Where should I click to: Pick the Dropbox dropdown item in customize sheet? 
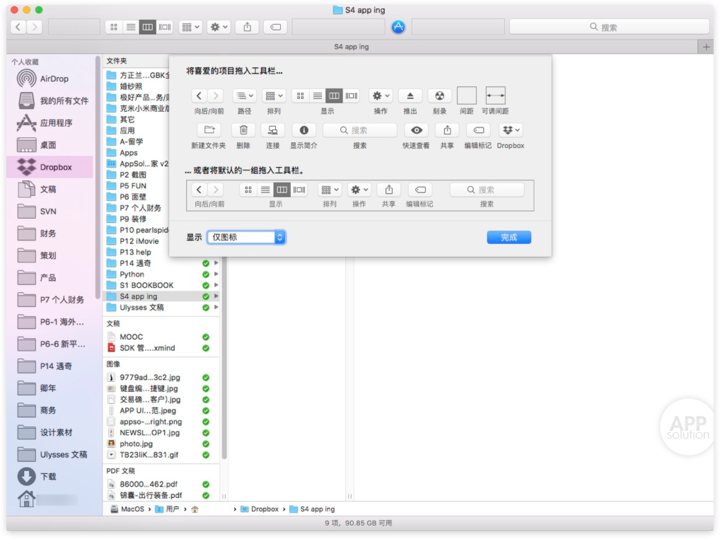[x=510, y=130]
